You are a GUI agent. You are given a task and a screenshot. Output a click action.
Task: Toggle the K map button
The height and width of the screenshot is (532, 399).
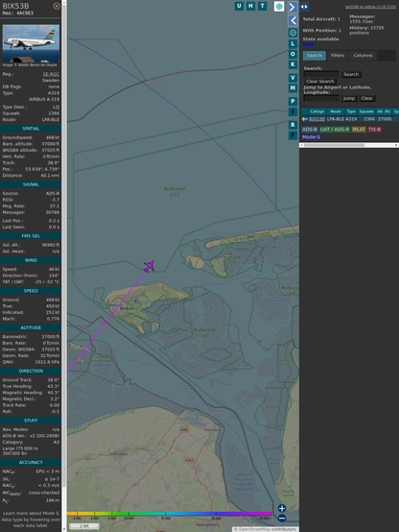(293, 64)
